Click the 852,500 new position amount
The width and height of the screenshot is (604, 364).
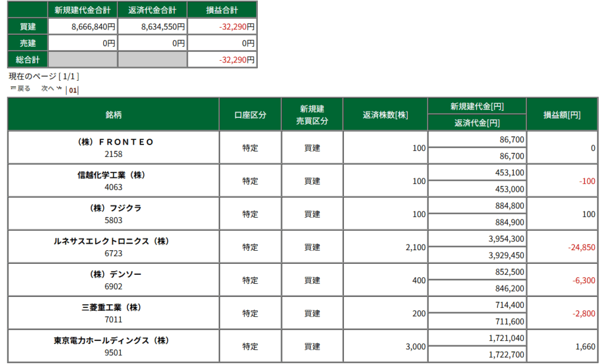(x=510, y=272)
